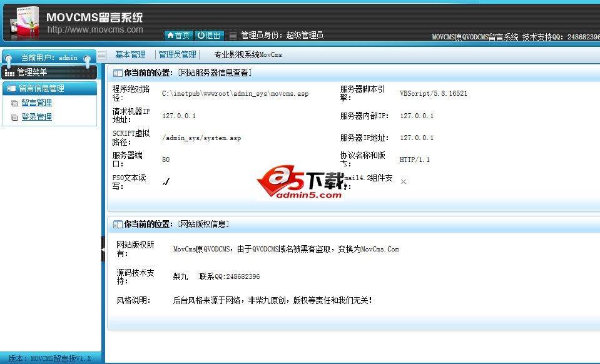Viewport: 600px width, 364px height.
Task: Open the 基本管理 tab
Action: pyautogui.click(x=131, y=54)
